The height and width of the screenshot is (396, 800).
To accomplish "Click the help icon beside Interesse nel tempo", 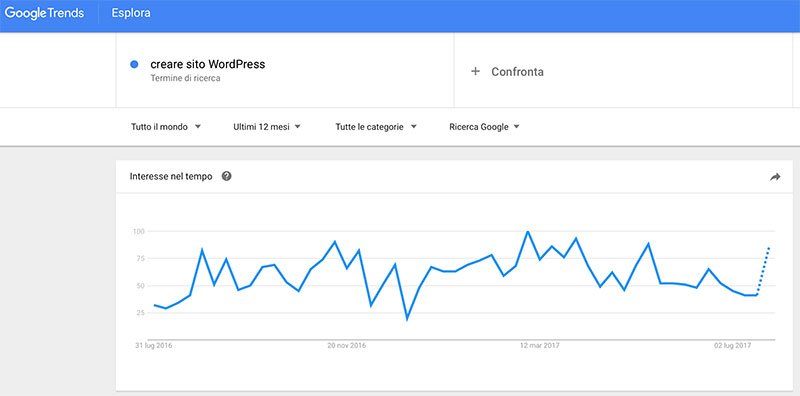I will pyautogui.click(x=227, y=176).
